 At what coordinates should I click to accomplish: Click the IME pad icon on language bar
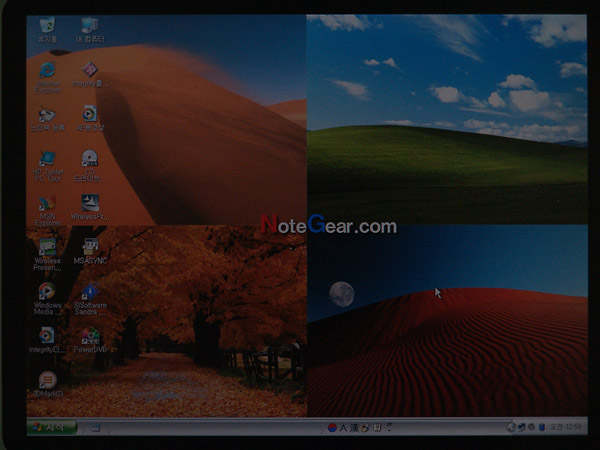pyautogui.click(x=366, y=428)
